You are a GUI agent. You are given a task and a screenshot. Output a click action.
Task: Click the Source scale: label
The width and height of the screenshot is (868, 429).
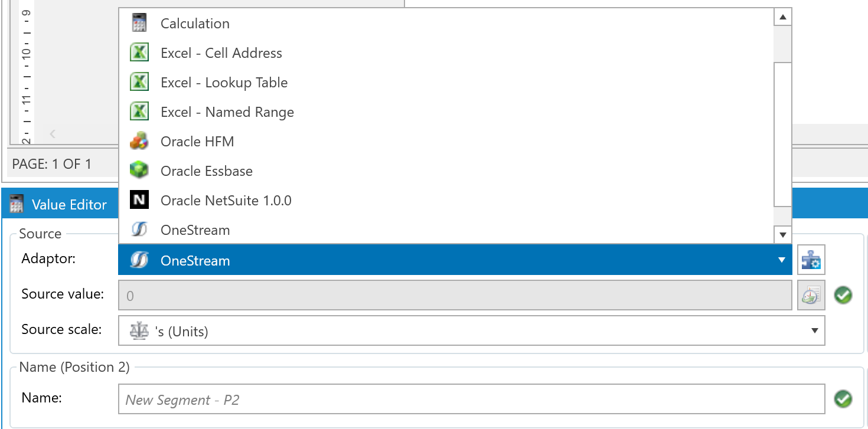(x=61, y=329)
